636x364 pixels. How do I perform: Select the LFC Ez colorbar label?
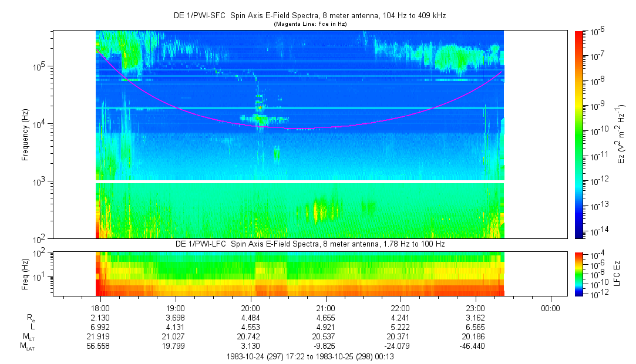621,274
